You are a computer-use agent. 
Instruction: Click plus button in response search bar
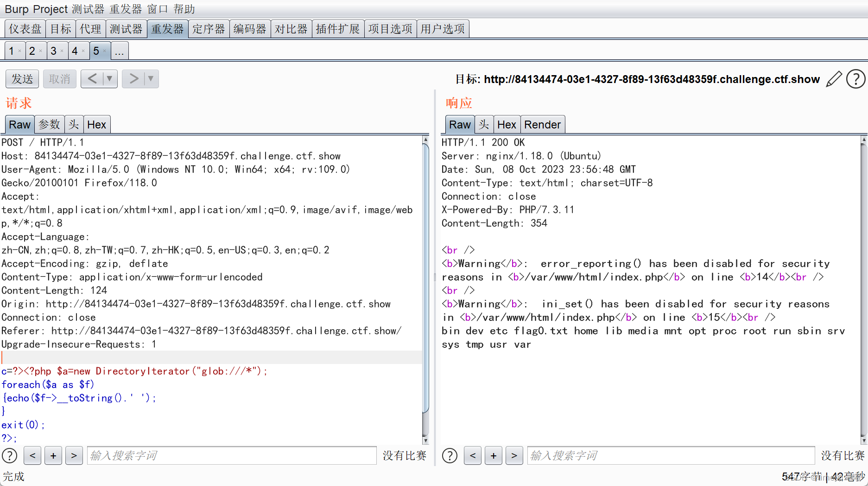pyautogui.click(x=494, y=456)
